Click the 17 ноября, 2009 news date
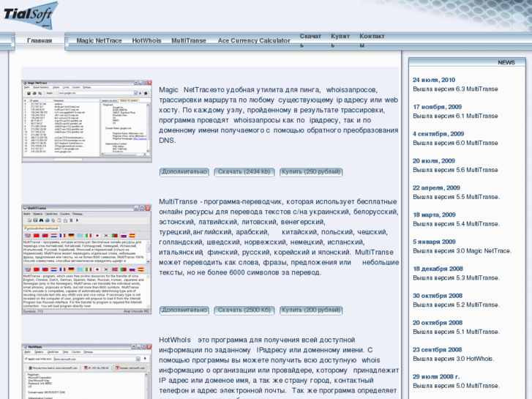Viewport: 532px width, 399px height. (437, 107)
